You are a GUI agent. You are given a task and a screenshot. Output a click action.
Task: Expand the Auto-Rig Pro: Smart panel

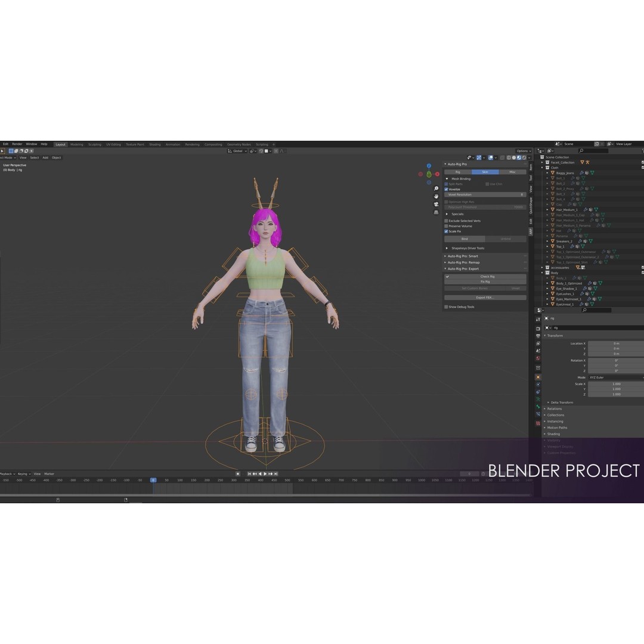(x=445, y=256)
